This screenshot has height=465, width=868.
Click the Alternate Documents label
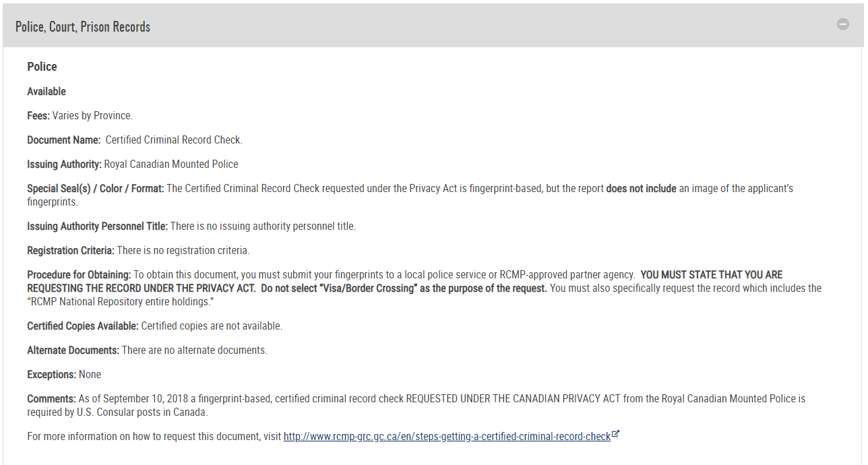[73, 350]
